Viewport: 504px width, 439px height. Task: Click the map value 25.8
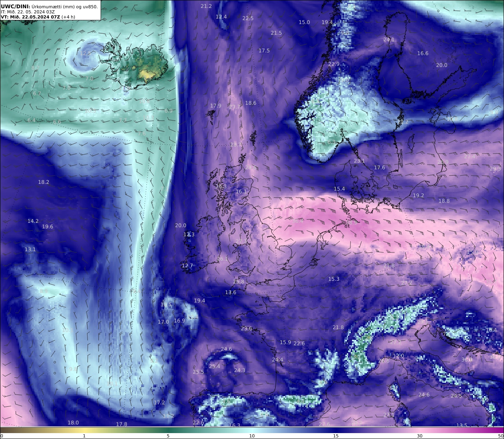pos(239,282)
